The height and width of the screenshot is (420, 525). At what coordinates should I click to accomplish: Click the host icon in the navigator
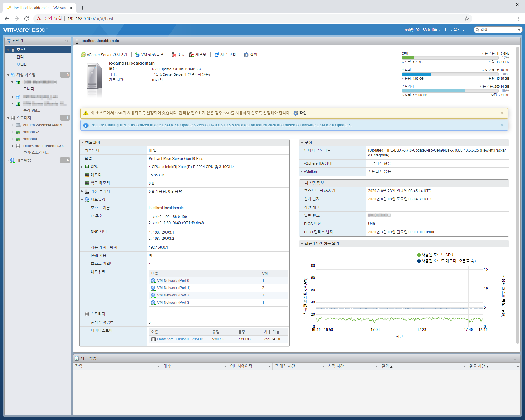13,50
